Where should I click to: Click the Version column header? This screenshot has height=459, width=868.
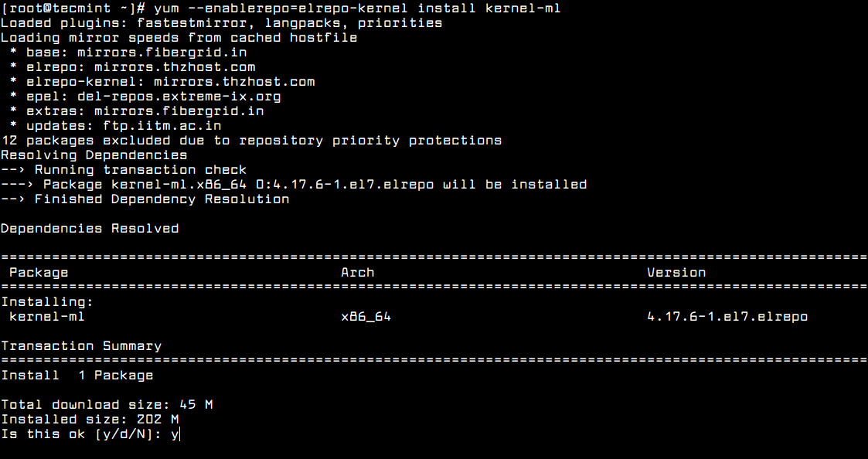tap(676, 273)
